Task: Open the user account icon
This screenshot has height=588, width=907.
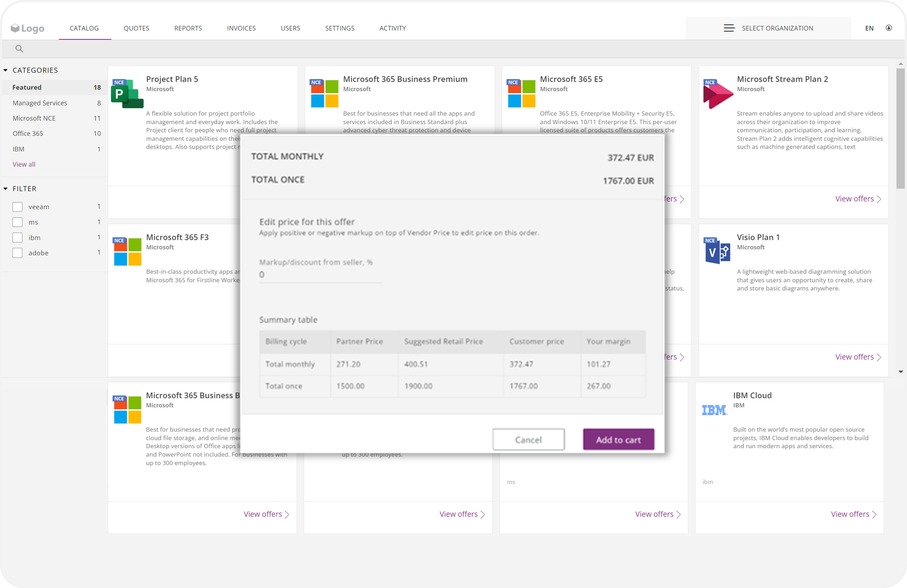Action: [x=889, y=28]
